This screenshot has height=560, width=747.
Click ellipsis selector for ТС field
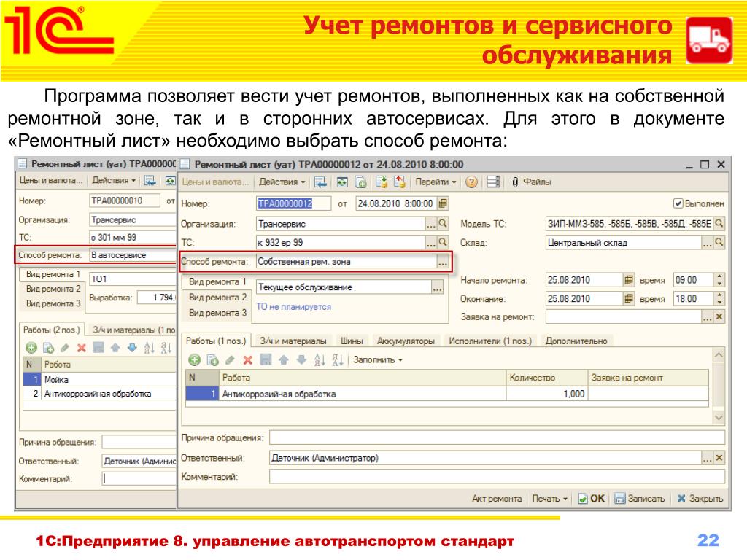tap(430, 242)
